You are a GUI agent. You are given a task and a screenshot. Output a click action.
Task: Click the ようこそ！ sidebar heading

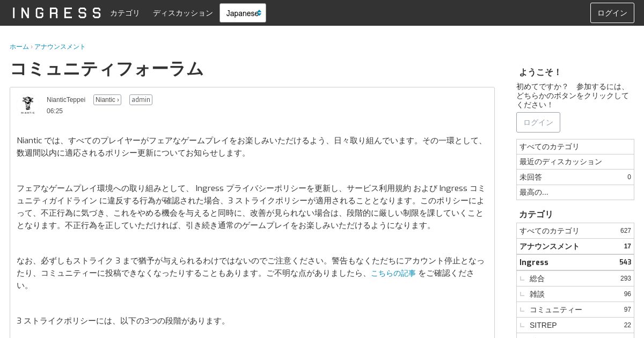540,72
